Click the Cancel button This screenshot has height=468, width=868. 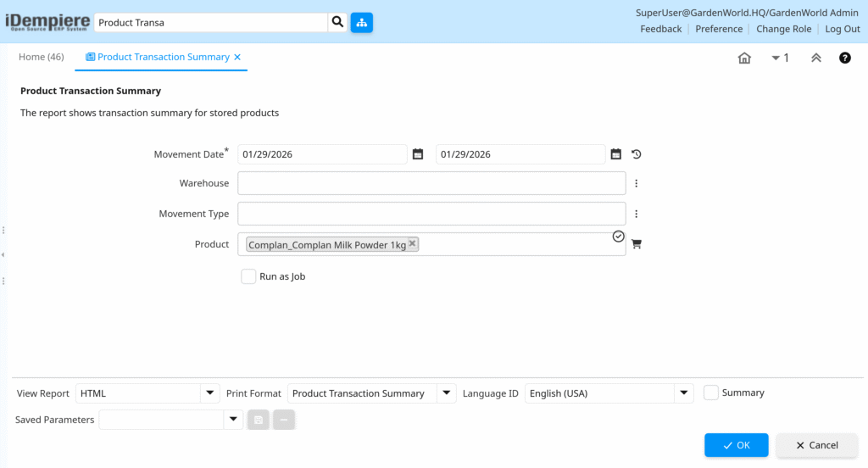817,445
